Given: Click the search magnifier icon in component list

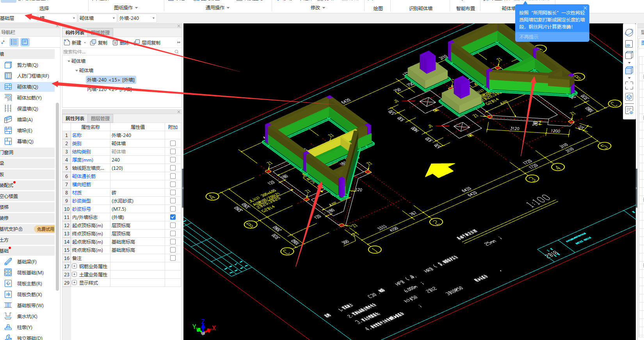Looking at the screenshot, I should click(177, 52).
